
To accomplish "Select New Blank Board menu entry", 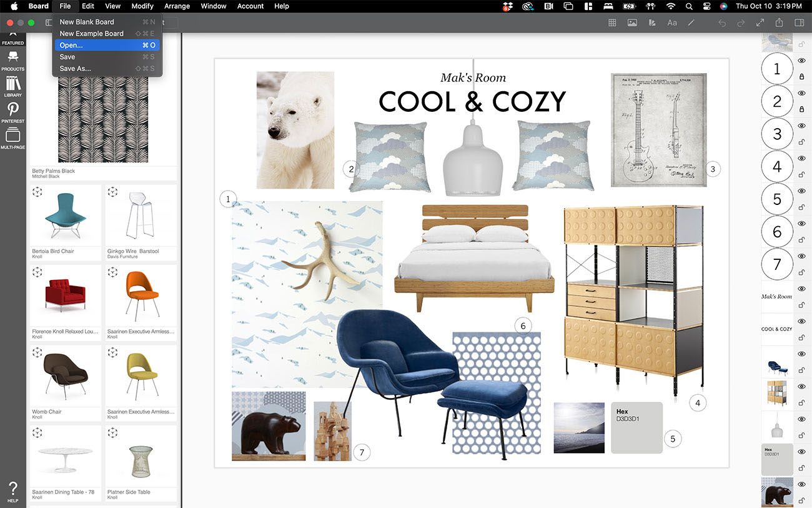I will point(87,22).
